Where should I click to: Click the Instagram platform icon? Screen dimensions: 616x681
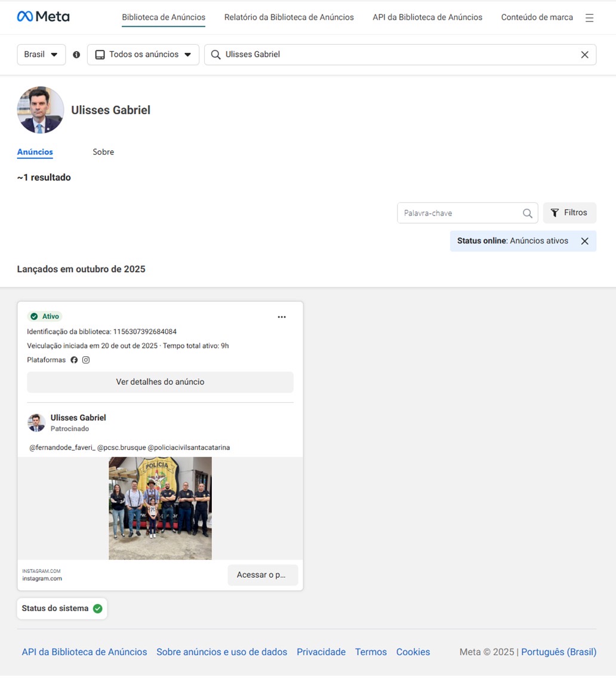tap(86, 360)
